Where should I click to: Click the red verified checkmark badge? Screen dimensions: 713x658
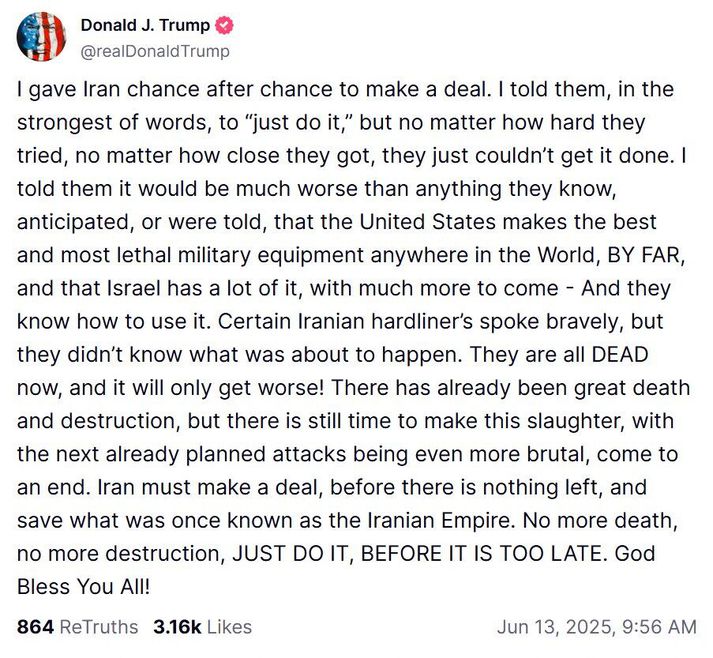click(224, 25)
